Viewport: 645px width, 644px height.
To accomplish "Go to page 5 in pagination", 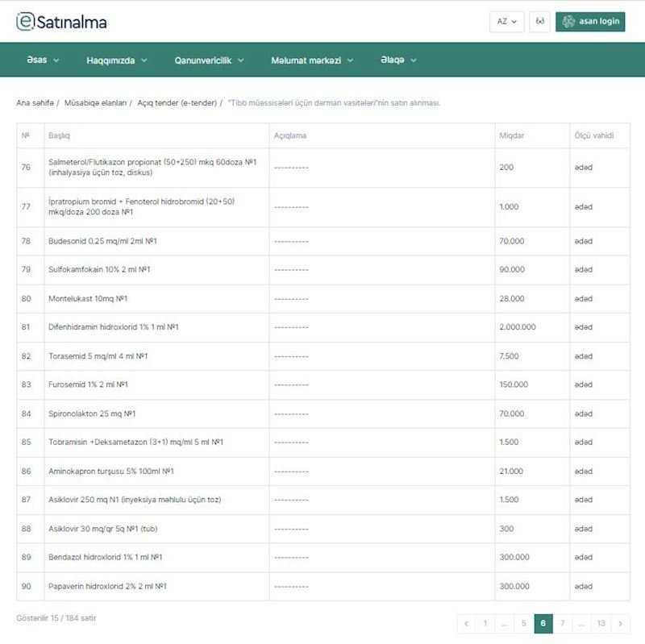I will [524, 623].
